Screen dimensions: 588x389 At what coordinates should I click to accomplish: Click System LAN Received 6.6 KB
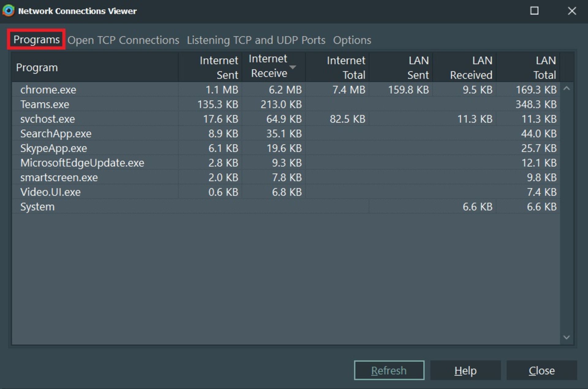click(x=477, y=207)
